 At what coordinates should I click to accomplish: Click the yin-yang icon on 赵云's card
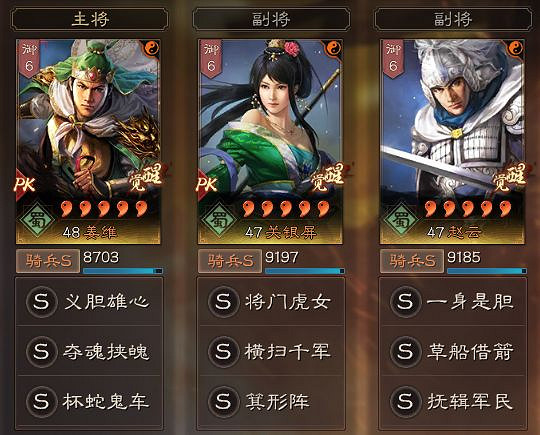[515, 49]
